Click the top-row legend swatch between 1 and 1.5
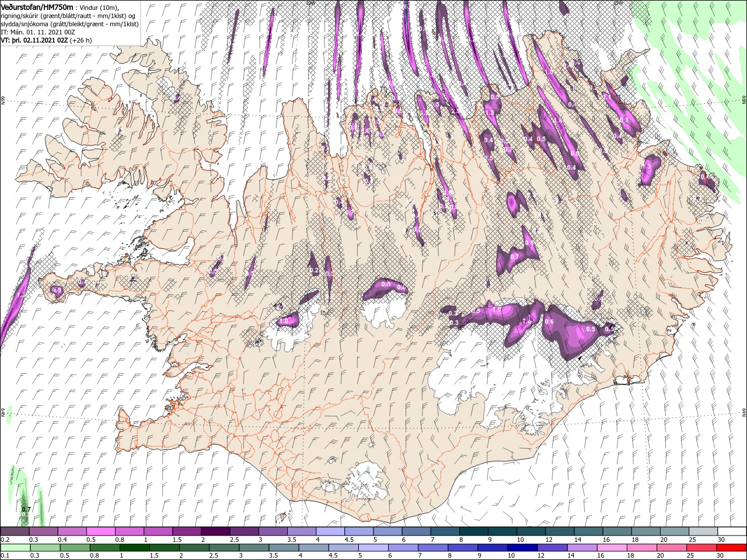 click(158, 531)
